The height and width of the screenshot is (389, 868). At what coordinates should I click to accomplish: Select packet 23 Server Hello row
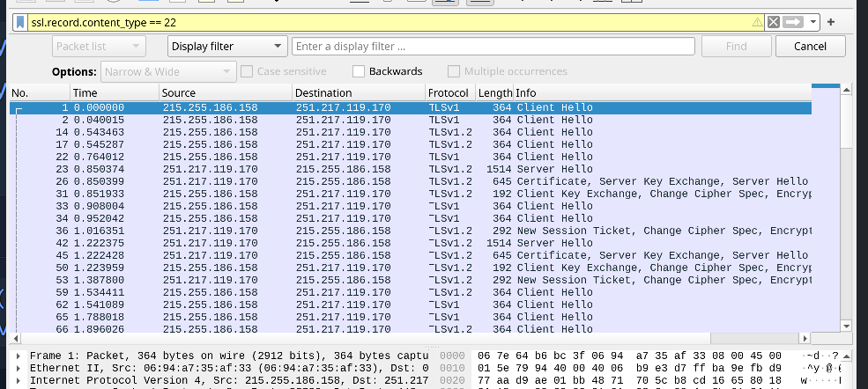pyautogui.click(x=411, y=169)
